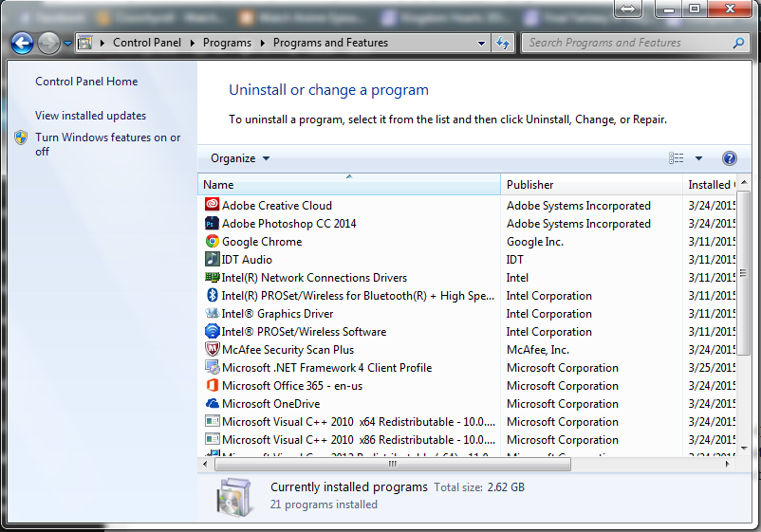The image size is (761, 532).
Task: Click the 21 programs installed text
Action: (324, 504)
